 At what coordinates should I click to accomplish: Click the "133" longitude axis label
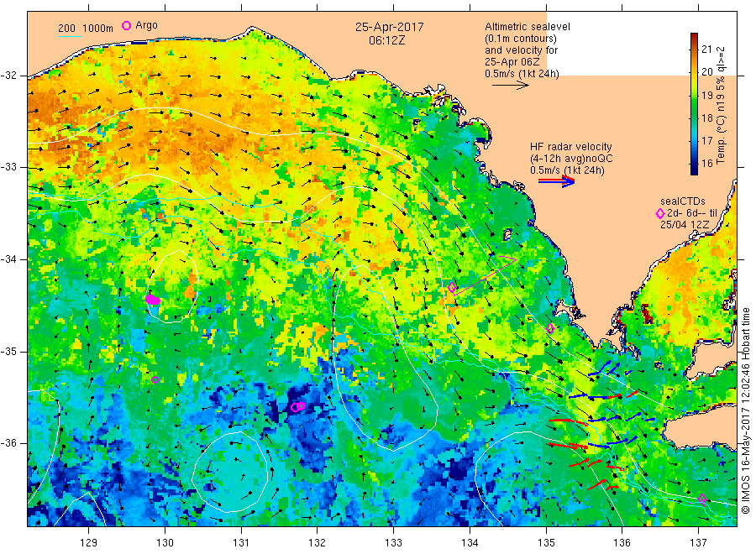click(393, 543)
